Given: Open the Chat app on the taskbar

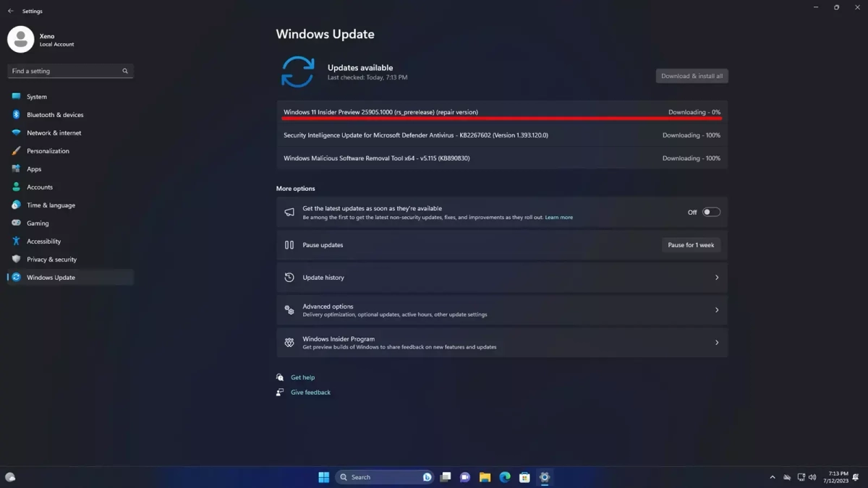Looking at the screenshot, I should (x=465, y=477).
